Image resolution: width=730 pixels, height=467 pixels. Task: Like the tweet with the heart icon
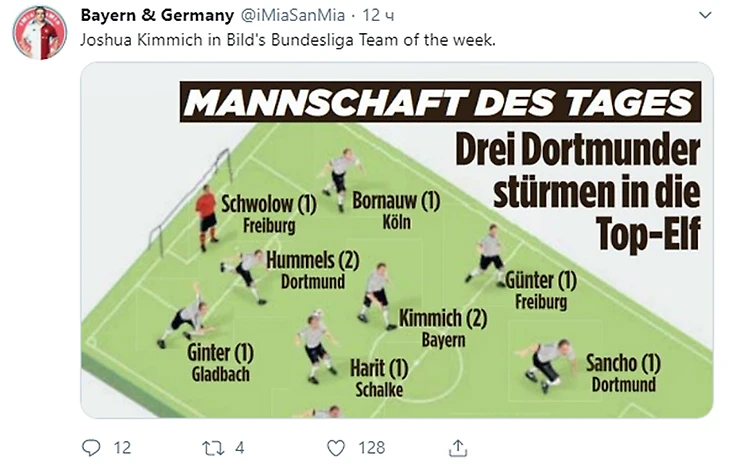[336, 448]
